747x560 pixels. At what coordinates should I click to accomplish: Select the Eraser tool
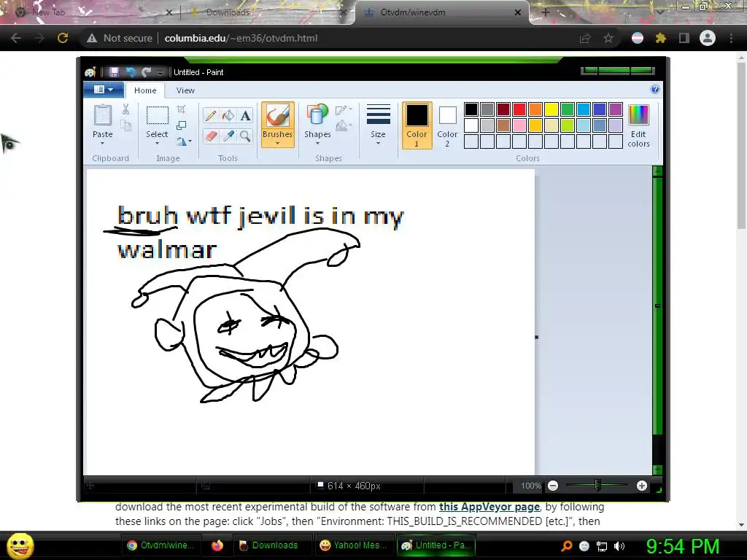tap(211, 136)
